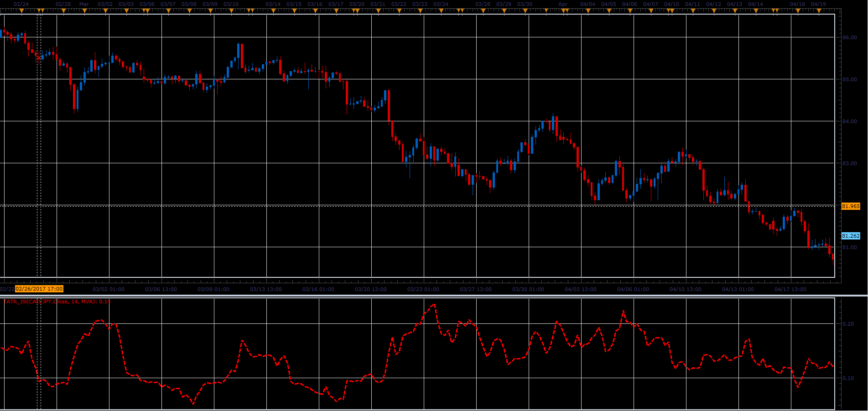Click the 04/06 01:00 time axis label

pyautogui.click(x=633, y=289)
